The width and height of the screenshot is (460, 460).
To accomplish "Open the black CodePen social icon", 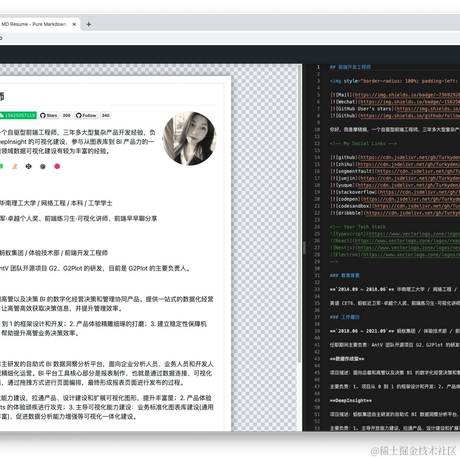I will [29, 166].
